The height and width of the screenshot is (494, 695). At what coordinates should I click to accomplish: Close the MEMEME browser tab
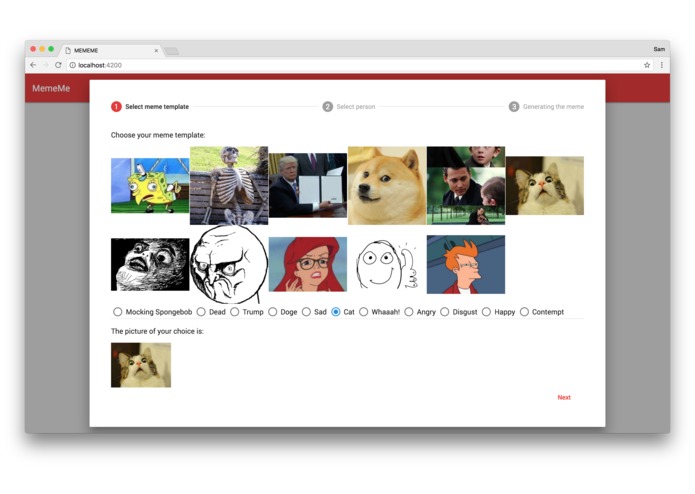pos(156,51)
